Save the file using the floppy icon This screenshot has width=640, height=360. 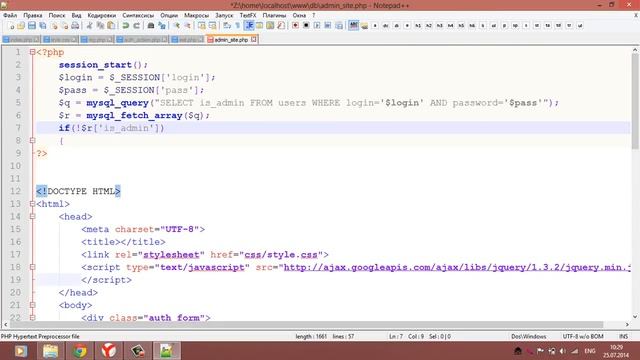32,26
